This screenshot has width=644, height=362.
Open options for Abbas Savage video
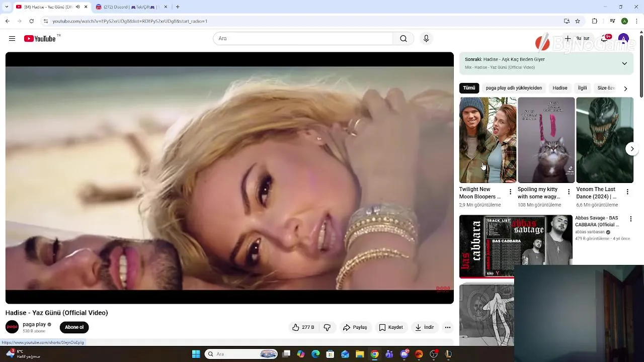(x=631, y=219)
